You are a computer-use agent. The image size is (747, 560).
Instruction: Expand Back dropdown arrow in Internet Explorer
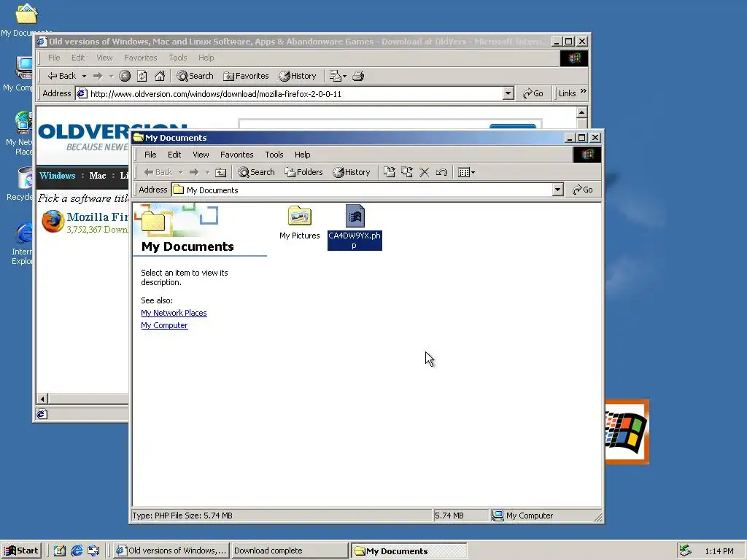click(x=85, y=76)
